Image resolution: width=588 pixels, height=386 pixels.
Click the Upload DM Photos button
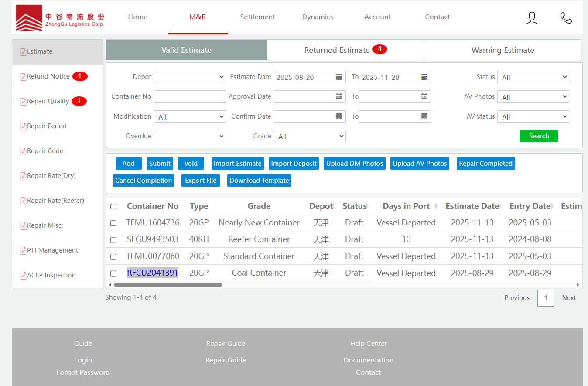[x=354, y=164]
